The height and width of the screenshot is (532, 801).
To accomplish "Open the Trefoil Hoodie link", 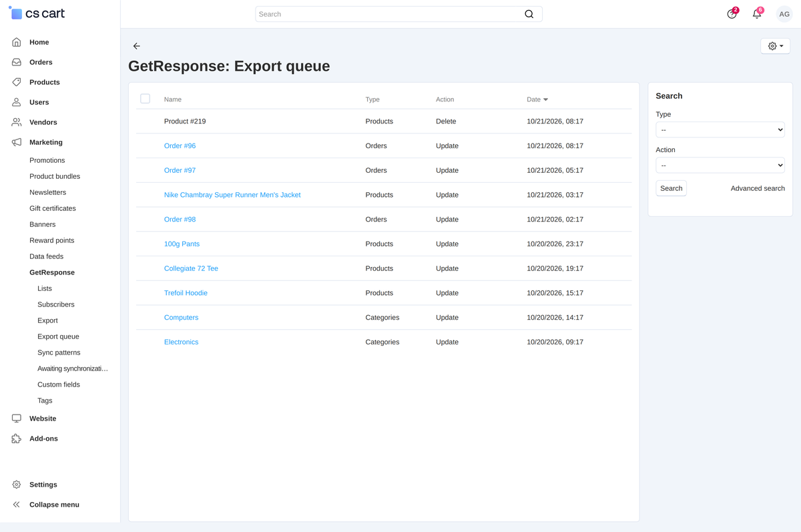I will tap(186, 293).
